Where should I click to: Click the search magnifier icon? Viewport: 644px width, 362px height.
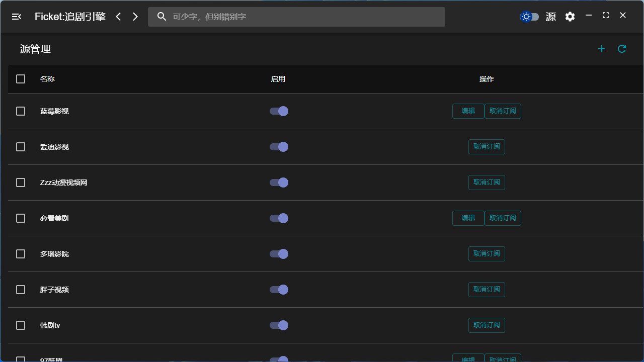point(162,17)
